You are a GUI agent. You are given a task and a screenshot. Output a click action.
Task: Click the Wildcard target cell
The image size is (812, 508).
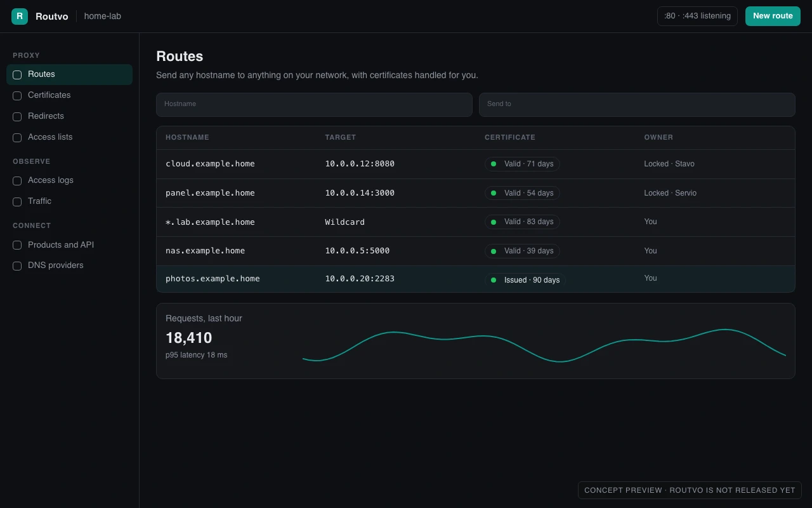coord(345,222)
